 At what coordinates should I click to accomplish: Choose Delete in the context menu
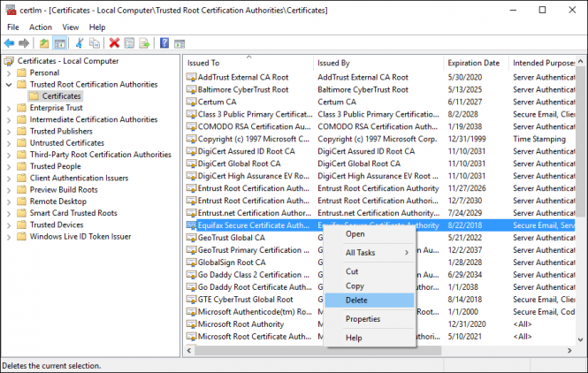click(x=370, y=301)
